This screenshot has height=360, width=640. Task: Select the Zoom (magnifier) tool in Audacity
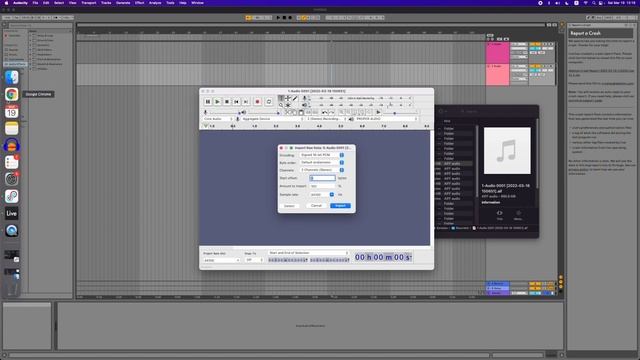pyautogui.click(x=281, y=105)
